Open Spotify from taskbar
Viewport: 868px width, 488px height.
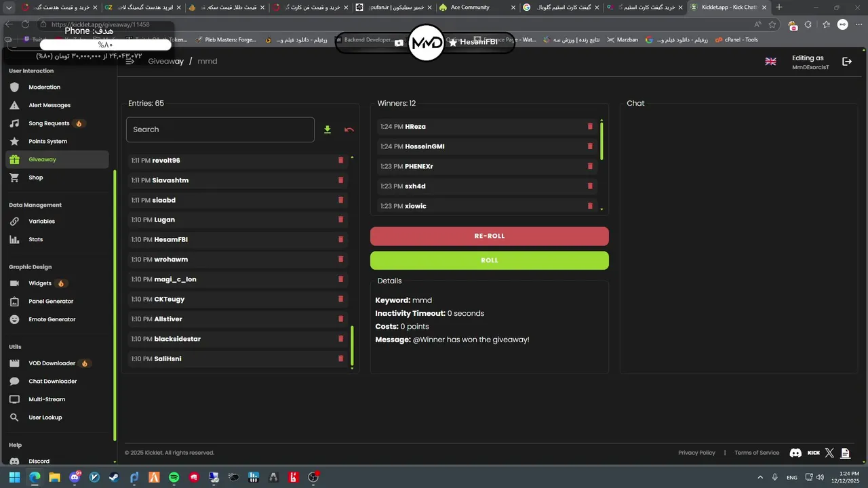174,477
